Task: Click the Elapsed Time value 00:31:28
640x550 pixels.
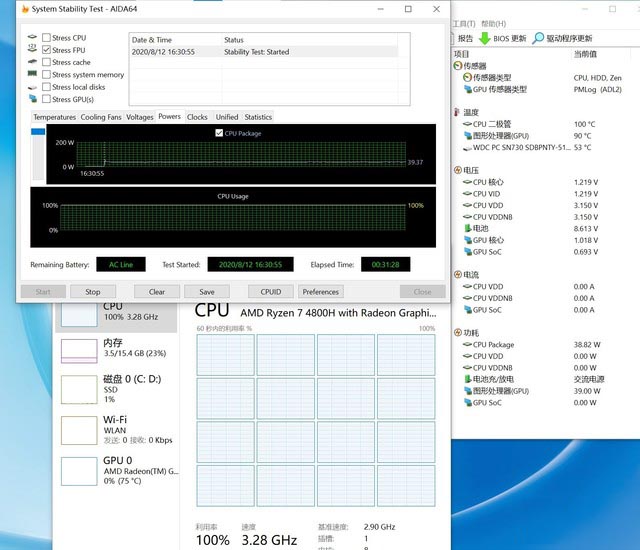Action: coord(385,264)
